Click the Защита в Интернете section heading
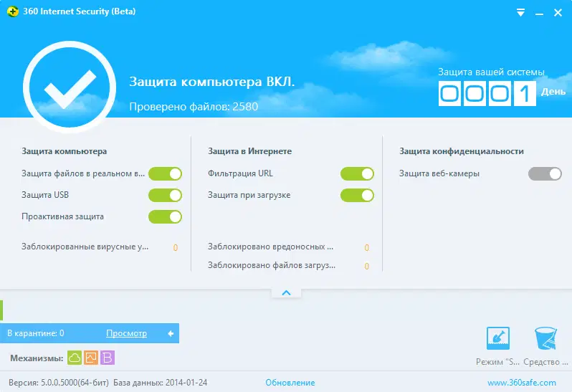 point(250,151)
